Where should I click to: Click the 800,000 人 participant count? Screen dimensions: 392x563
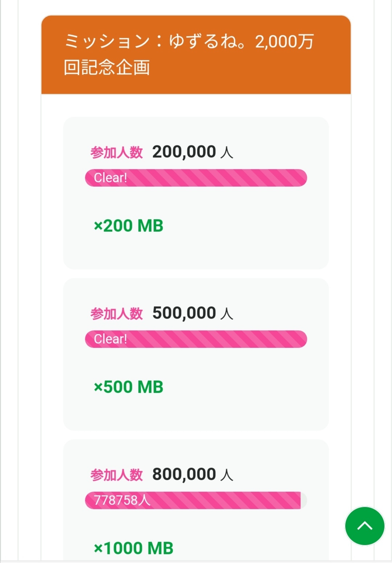click(x=192, y=474)
